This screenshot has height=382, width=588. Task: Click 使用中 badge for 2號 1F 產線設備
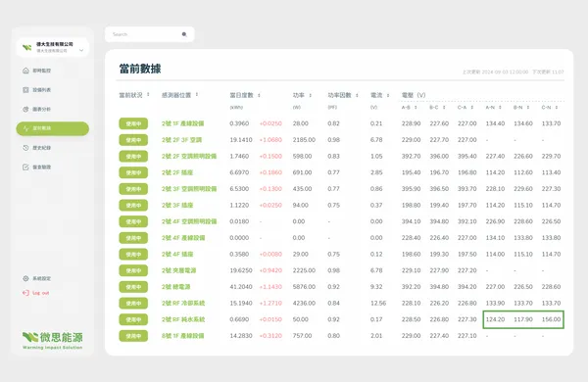pyautogui.click(x=133, y=123)
